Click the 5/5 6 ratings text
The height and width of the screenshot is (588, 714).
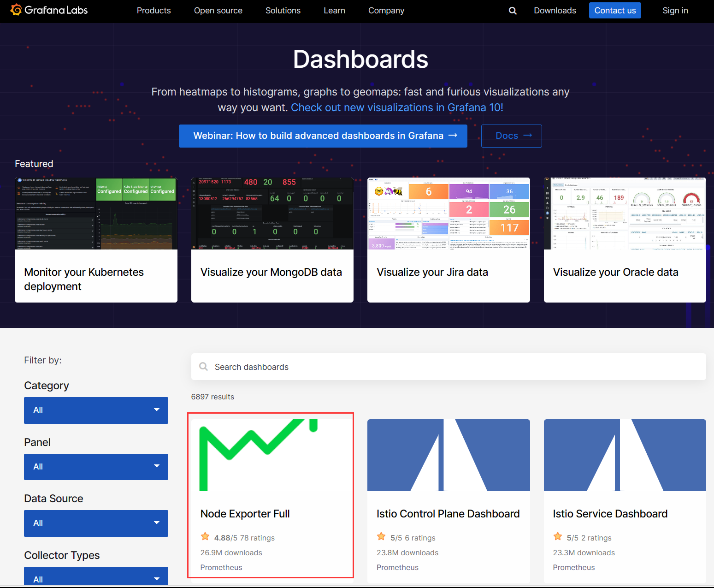(413, 538)
